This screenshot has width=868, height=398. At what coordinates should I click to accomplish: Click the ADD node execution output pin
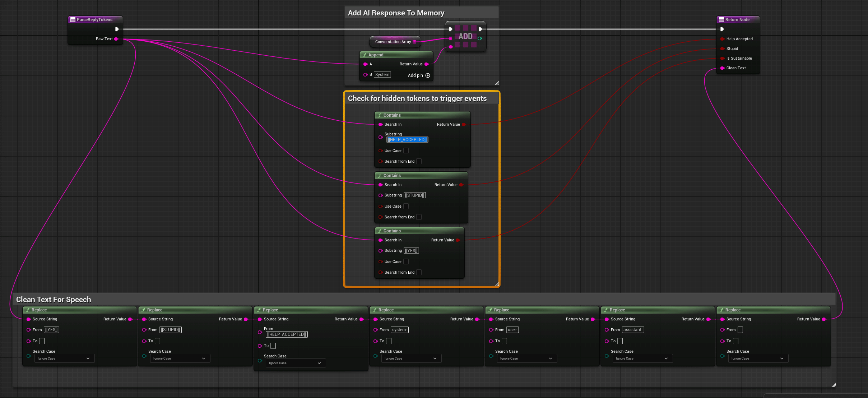(x=480, y=29)
